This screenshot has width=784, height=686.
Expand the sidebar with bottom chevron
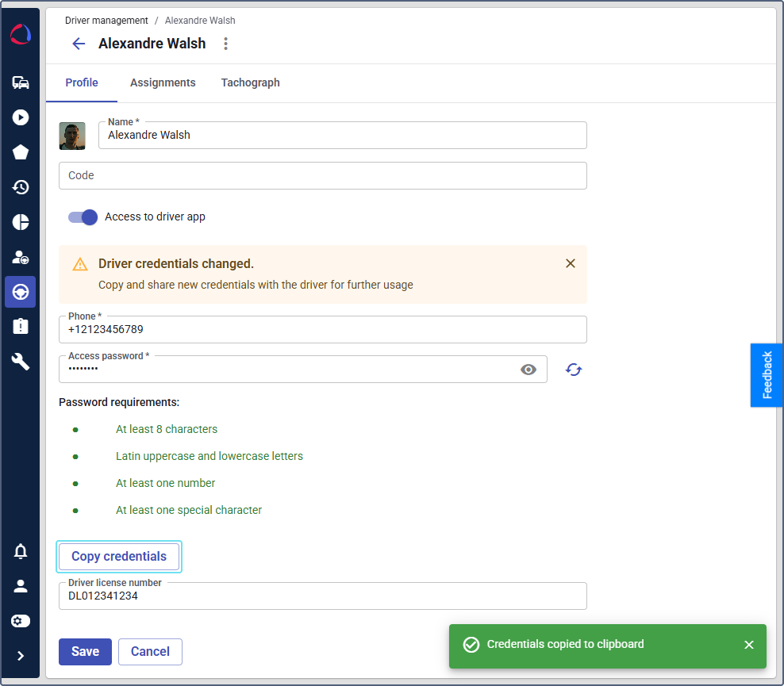coord(21,656)
